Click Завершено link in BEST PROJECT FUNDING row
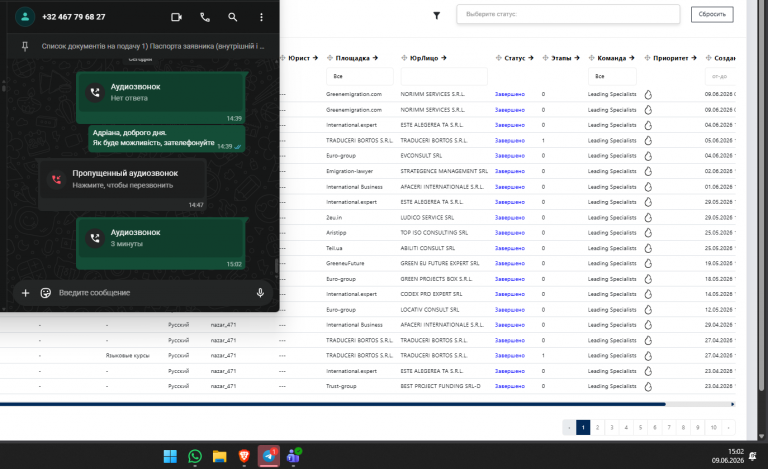768x469 pixels. click(509, 387)
